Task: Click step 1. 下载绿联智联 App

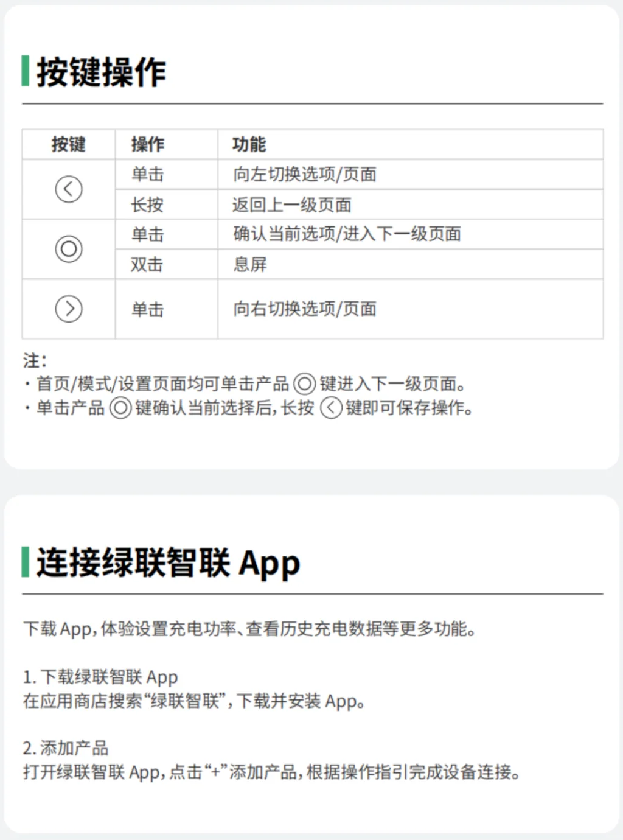Action: coord(100,677)
